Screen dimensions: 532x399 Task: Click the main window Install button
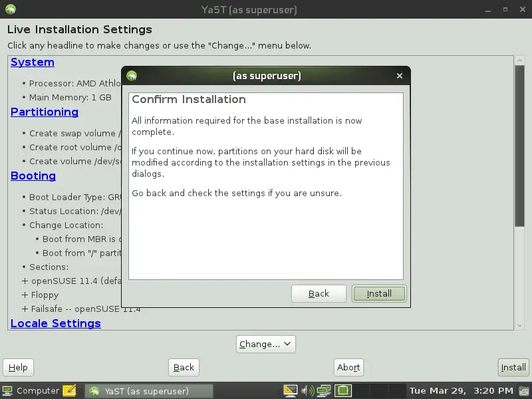pos(513,368)
